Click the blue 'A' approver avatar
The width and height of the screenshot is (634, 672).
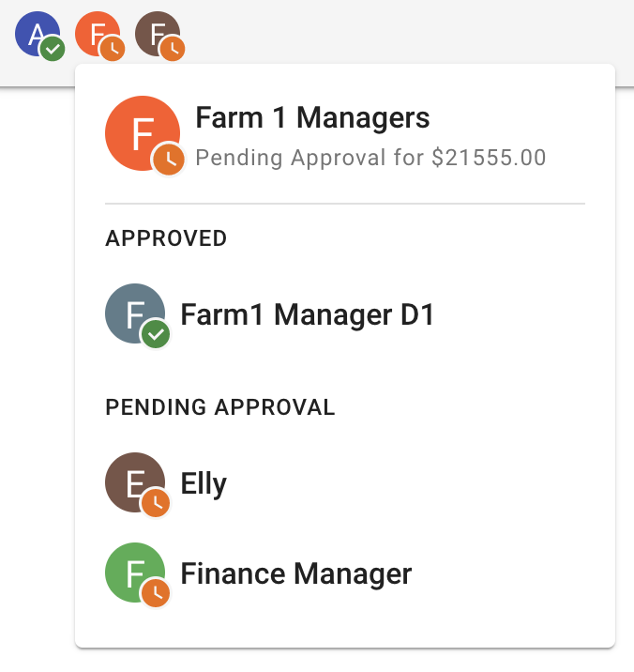[x=34, y=35]
